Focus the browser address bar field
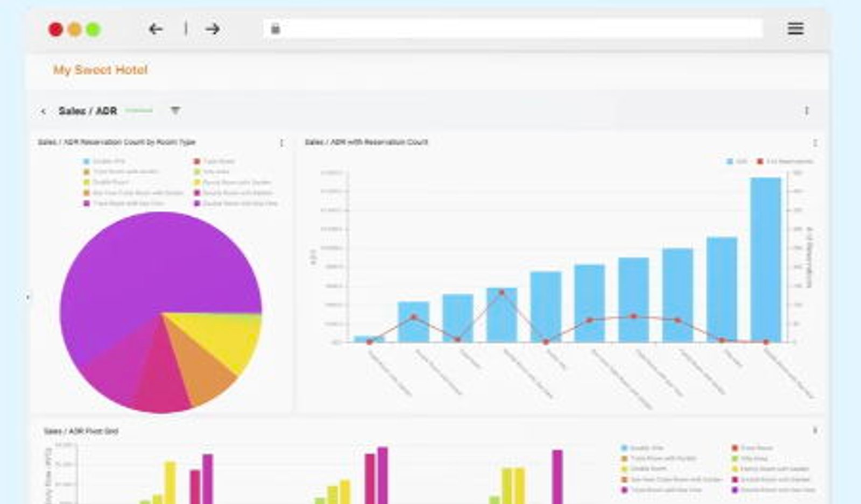Screen dimensions: 861x504 click(513, 29)
